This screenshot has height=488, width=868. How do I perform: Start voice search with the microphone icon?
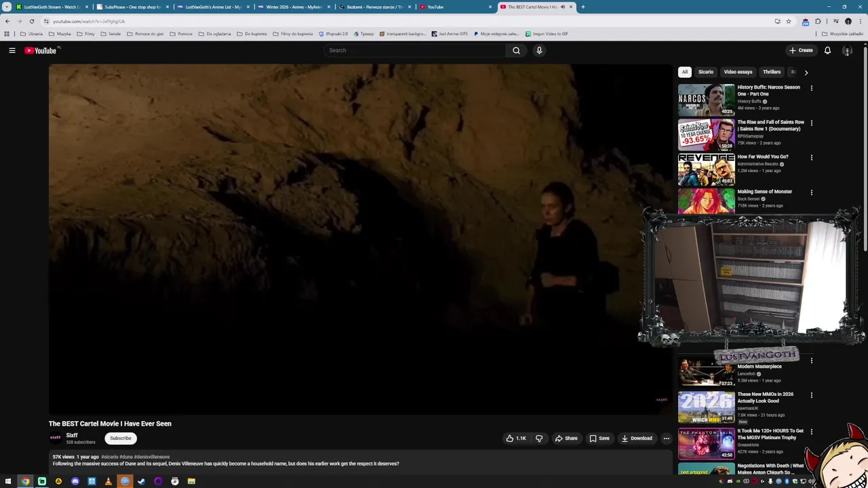(x=539, y=50)
